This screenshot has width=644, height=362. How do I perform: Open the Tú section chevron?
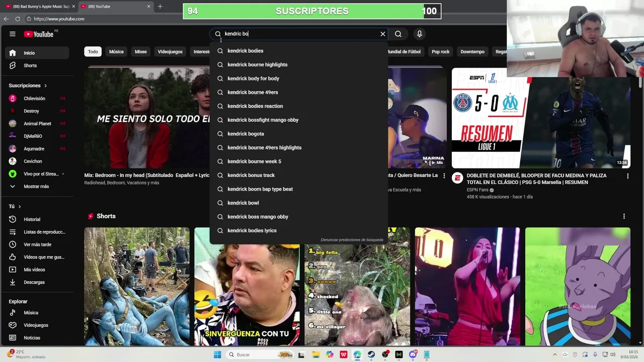20,207
